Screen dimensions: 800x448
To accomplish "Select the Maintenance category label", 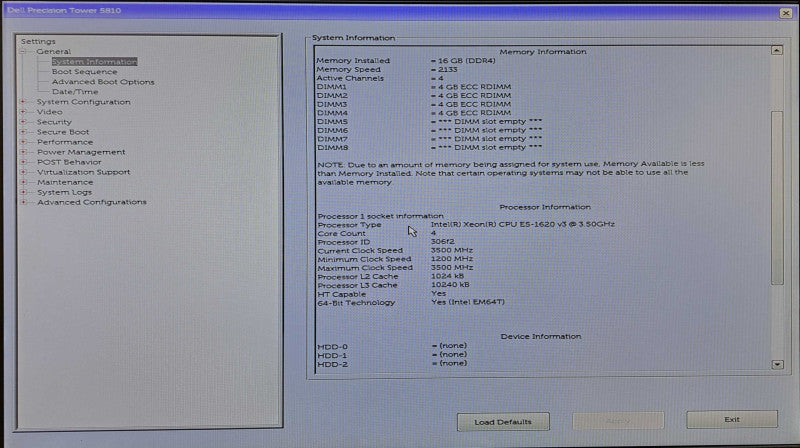I will 65,182.
